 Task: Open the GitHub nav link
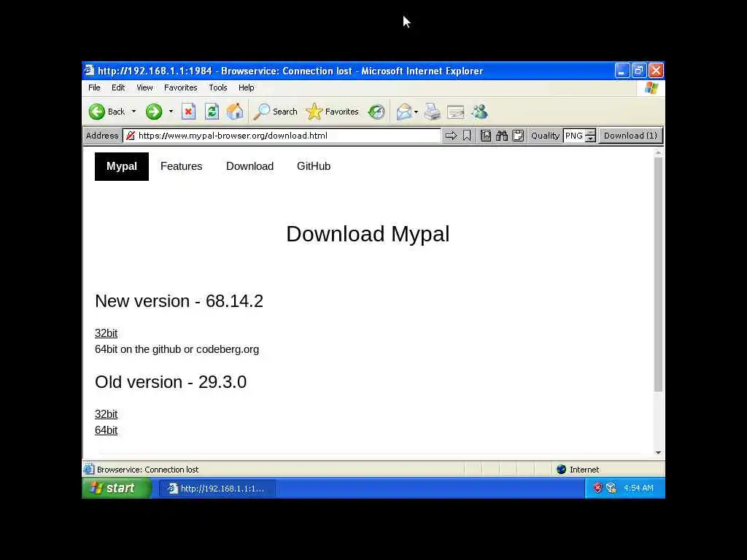[x=314, y=166]
